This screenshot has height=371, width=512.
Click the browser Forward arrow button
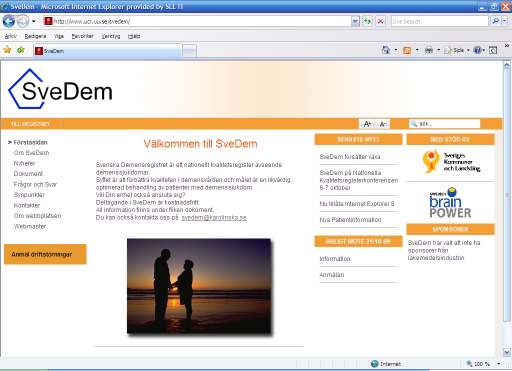click(x=23, y=22)
